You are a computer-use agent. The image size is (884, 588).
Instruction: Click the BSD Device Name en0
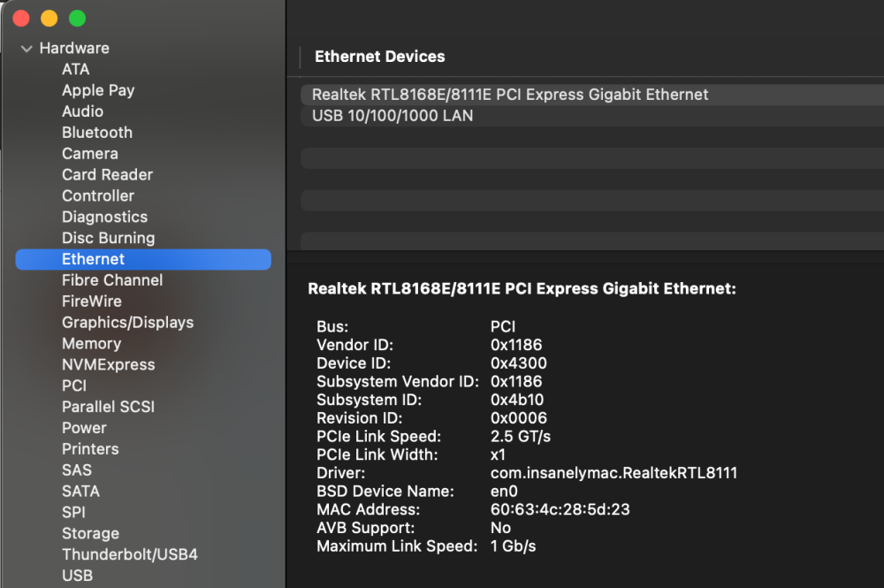pos(504,492)
